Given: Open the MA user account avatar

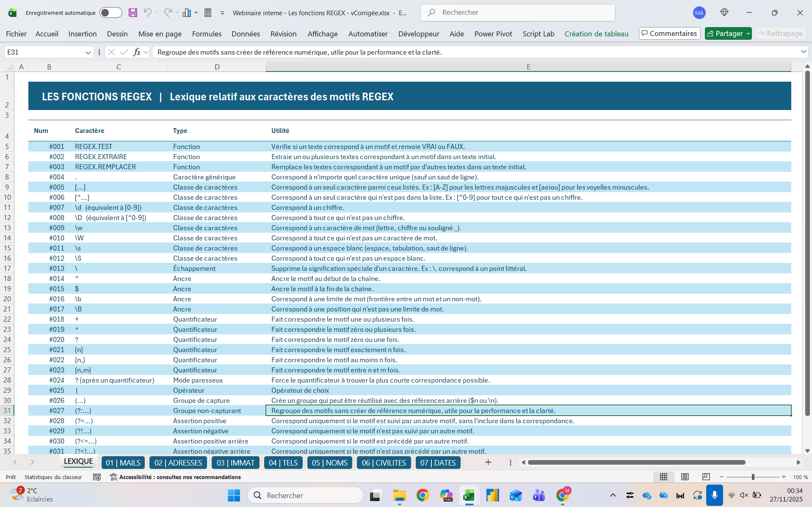Looking at the screenshot, I should [x=699, y=13].
